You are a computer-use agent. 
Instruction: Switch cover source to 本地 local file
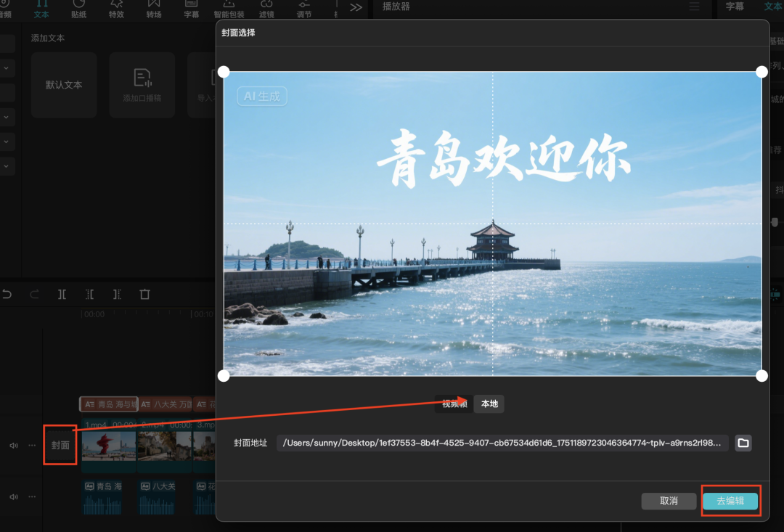click(x=489, y=404)
